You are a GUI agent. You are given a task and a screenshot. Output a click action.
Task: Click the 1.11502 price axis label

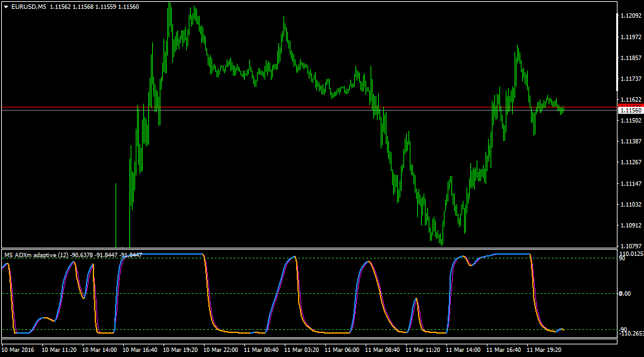point(631,121)
